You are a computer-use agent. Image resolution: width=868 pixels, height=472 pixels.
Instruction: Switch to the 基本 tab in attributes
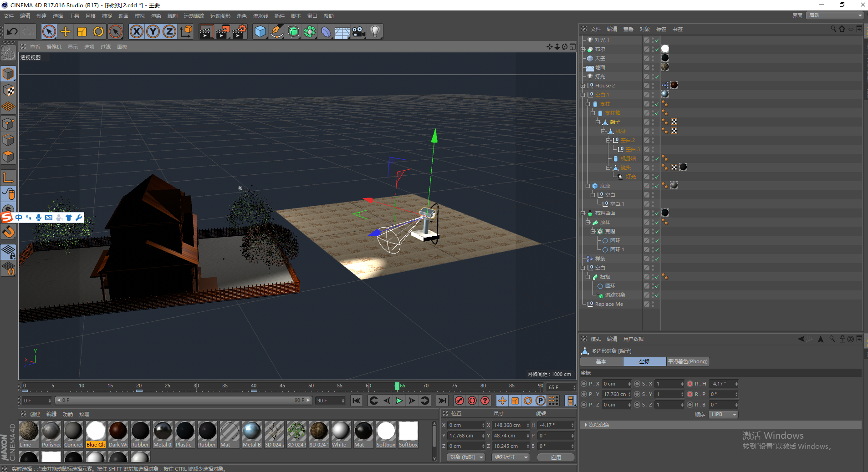click(601, 361)
